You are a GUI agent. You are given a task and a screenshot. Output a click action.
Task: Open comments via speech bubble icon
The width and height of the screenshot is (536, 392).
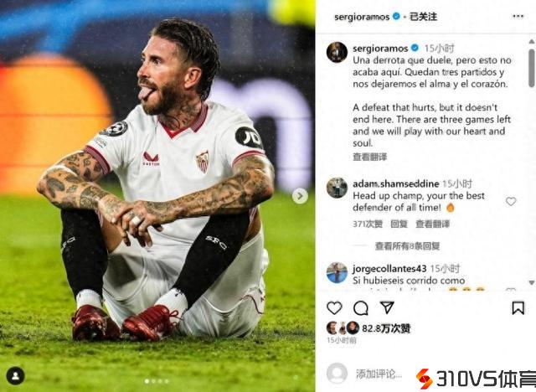pos(361,308)
